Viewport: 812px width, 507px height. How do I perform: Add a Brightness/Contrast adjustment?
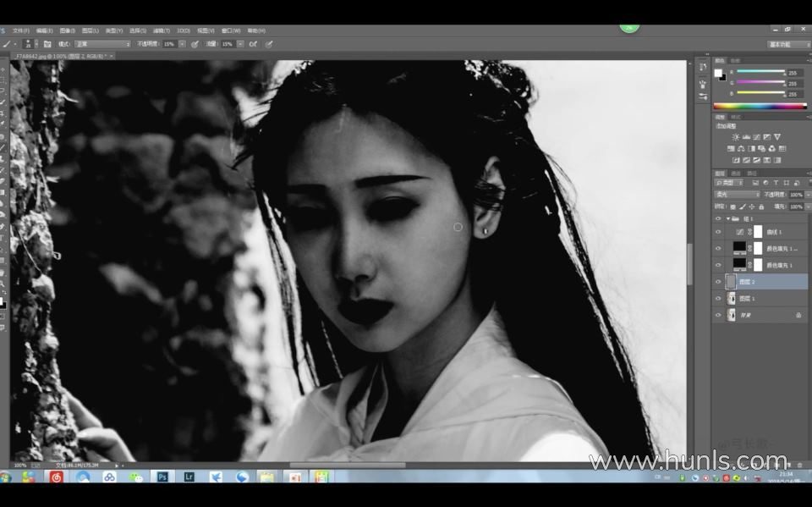tap(736, 137)
